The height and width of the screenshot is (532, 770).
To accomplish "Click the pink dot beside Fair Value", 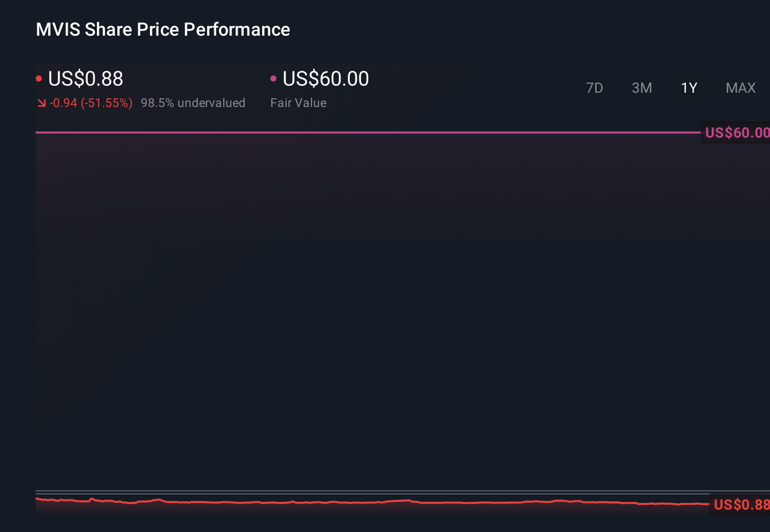I will pos(274,78).
